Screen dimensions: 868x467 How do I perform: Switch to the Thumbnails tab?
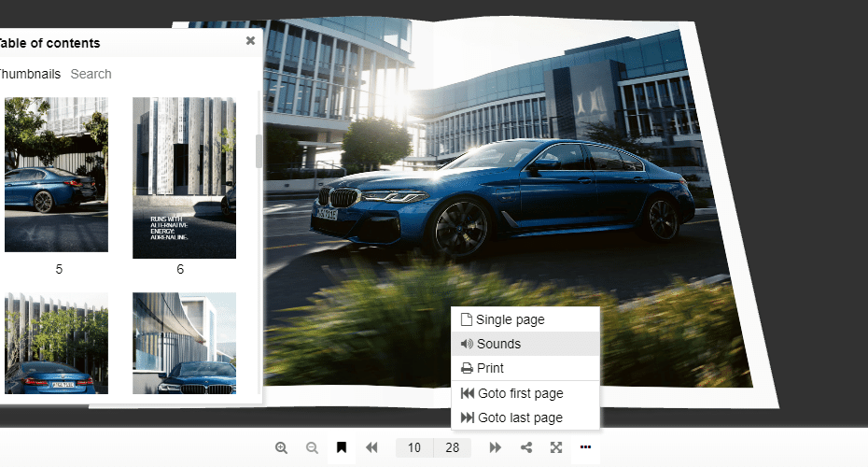(28, 74)
